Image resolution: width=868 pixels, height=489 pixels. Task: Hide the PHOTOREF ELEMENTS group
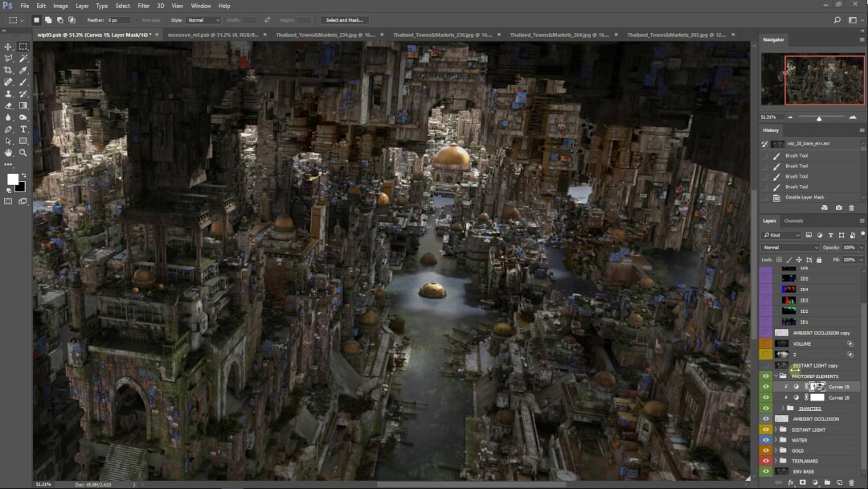tap(766, 376)
